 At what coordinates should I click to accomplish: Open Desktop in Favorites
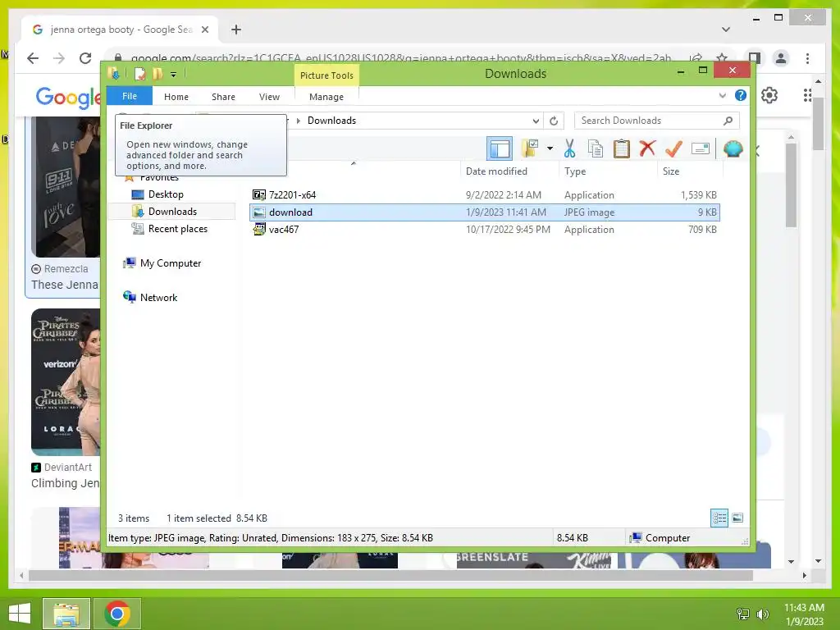pyautogui.click(x=166, y=194)
